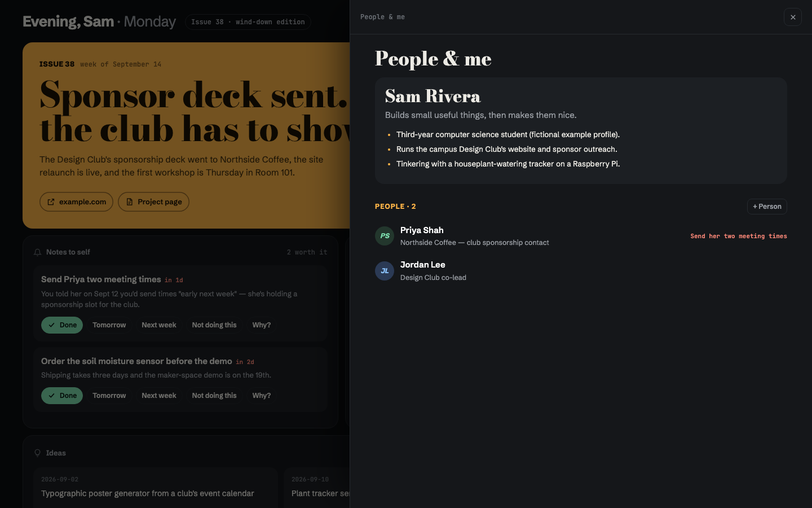Click the 'PEOPLE · 2' section label
The image size is (812, 508).
tap(395, 207)
